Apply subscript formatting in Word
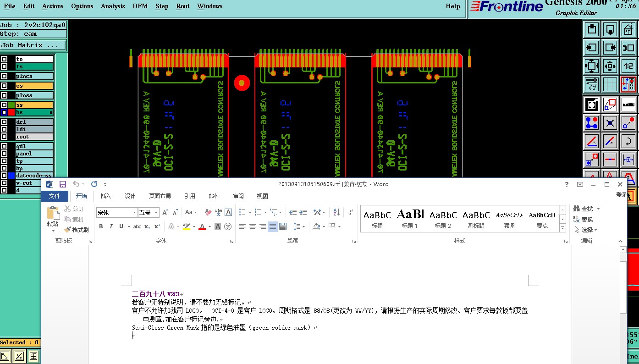Image resolution: width=639 pixels, height=364 pixels. pyautogui.click(x=147, y=226)
